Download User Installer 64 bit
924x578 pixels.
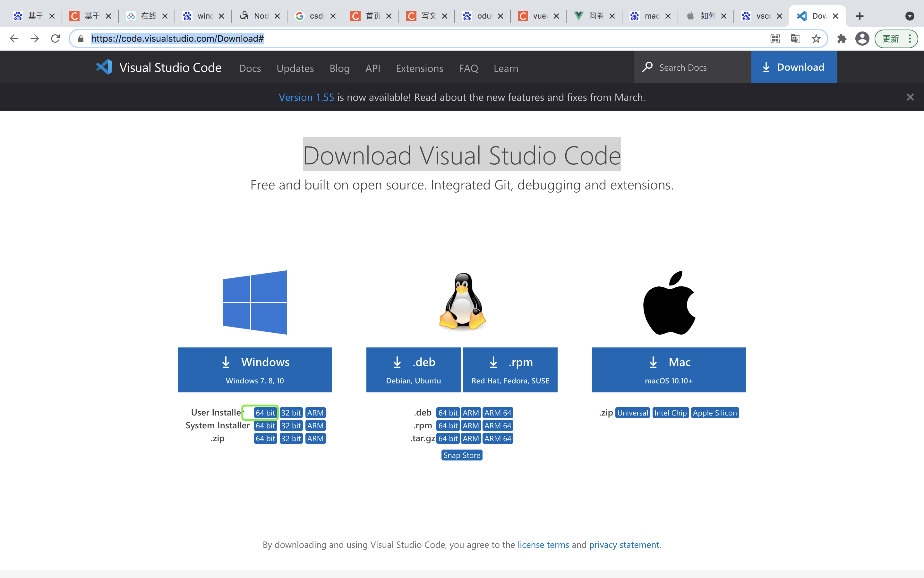265,413
